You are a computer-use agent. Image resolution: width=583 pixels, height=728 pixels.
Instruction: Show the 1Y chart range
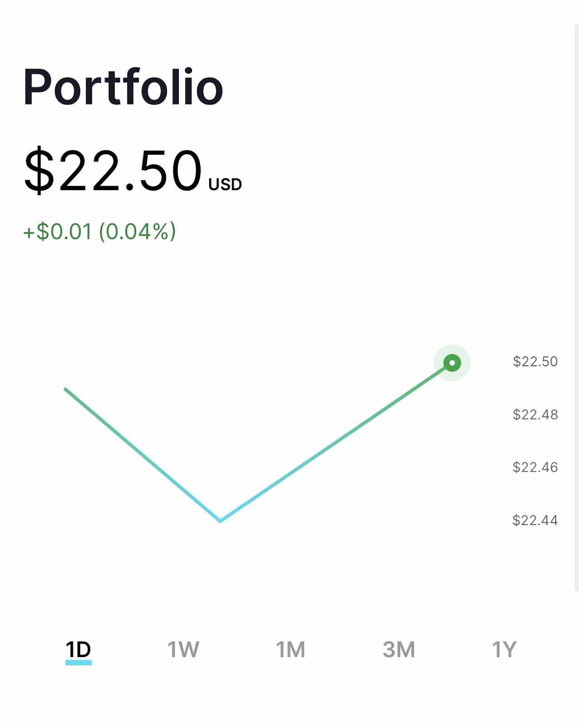[504, 650]
